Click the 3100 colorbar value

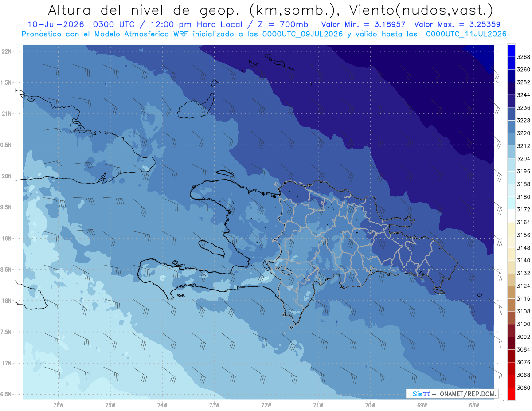click(x=524, y=324)
